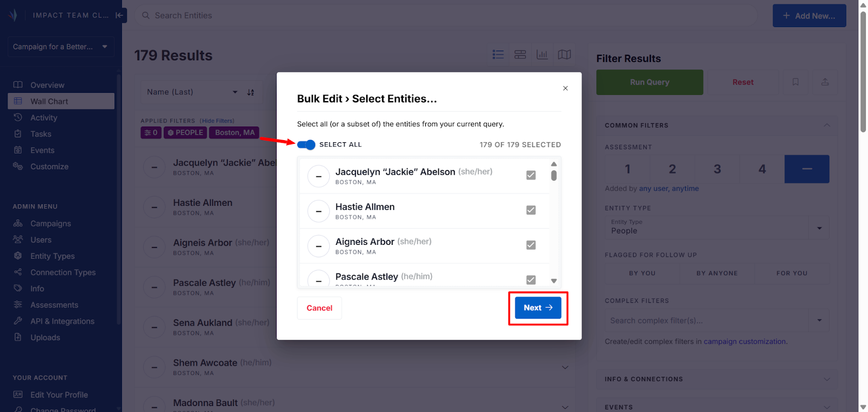
Task: Click the Hide Filters link
Action: [x=217, y=121]
